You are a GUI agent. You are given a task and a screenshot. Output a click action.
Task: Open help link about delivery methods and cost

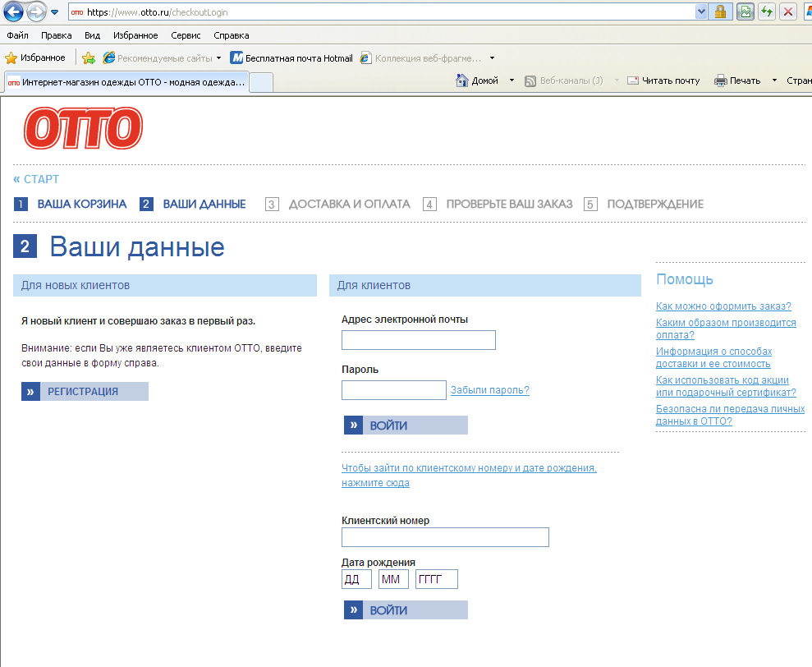[x=713, y=357]
